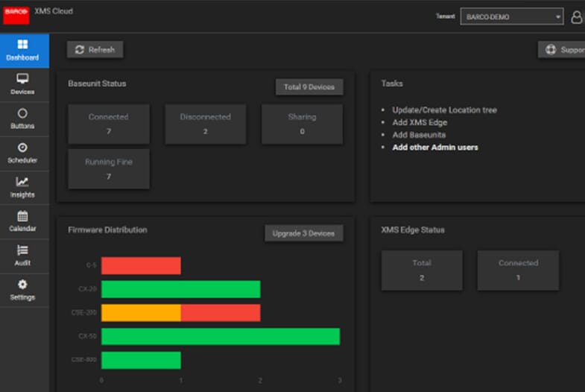
Task: Click the Upgrade 3 Devices button
Action: tap(303, 233)
